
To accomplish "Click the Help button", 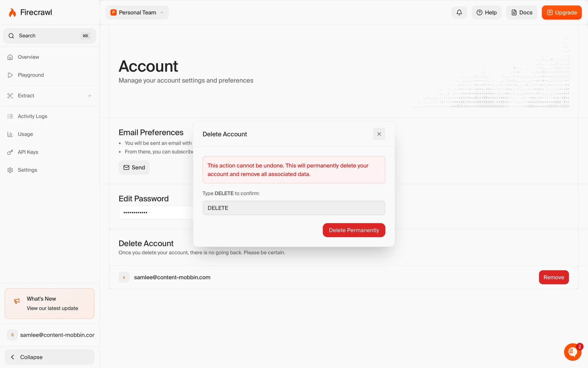I will click(x=486, y=13).
